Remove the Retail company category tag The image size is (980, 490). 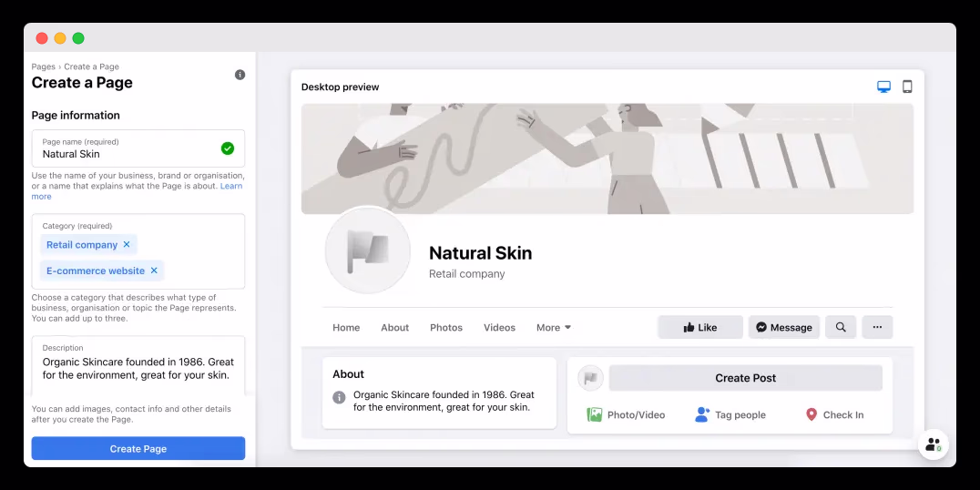[127, 244]
